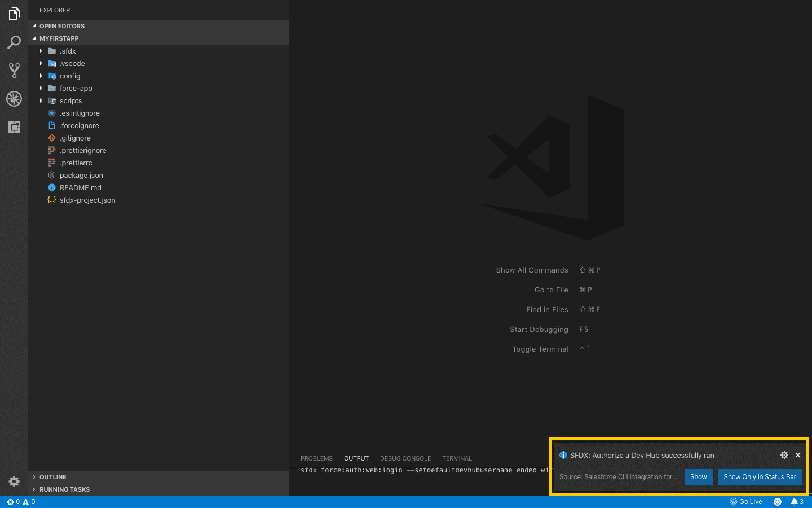Click the .gitignore git icon

[52, 138]
